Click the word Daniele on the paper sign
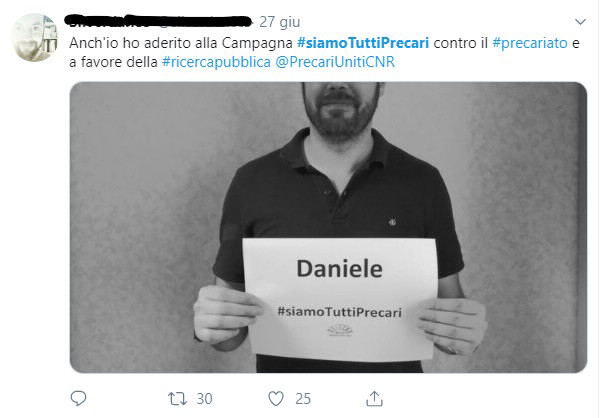Screen dimensions: 602x418 click(x=339, y=268)
